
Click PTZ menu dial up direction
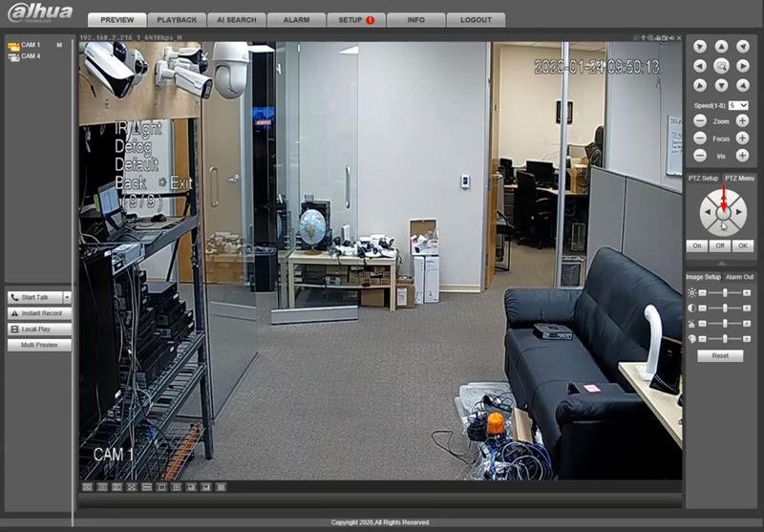click(x=723, y=197)
